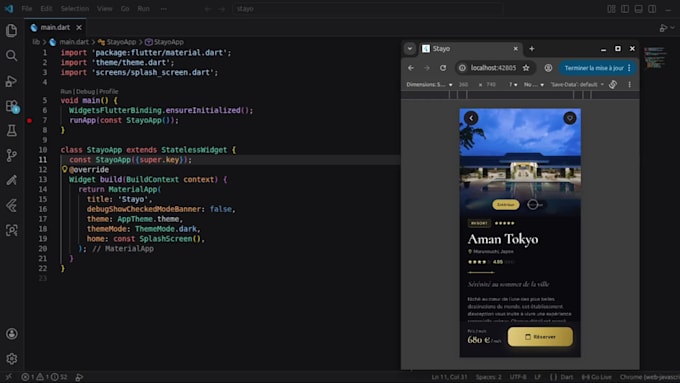The image size is (680, 383).
Task: Click the VS Code logo icon in the title bar
Action: (x=9, y=8)
